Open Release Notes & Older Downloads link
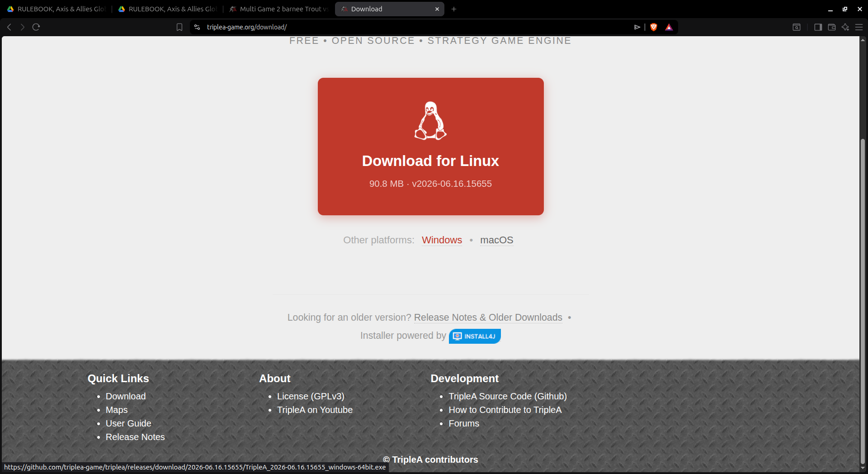 pos(488,318)
